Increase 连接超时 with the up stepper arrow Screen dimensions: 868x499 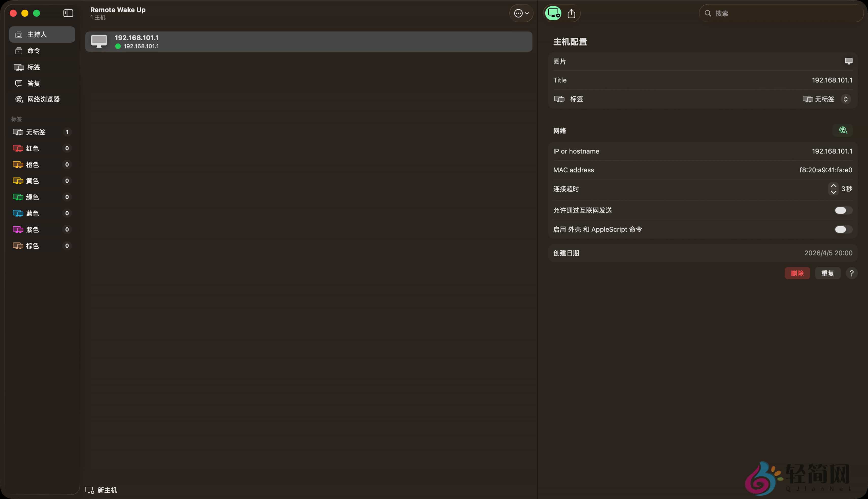click(833, 186)
